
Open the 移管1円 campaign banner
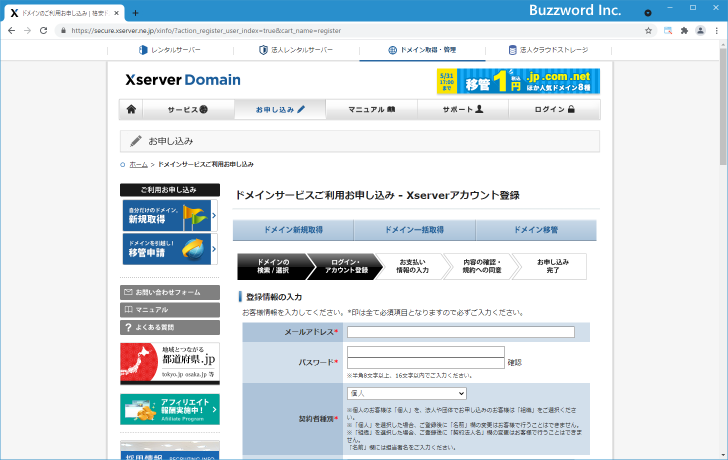tap(518, 81)
